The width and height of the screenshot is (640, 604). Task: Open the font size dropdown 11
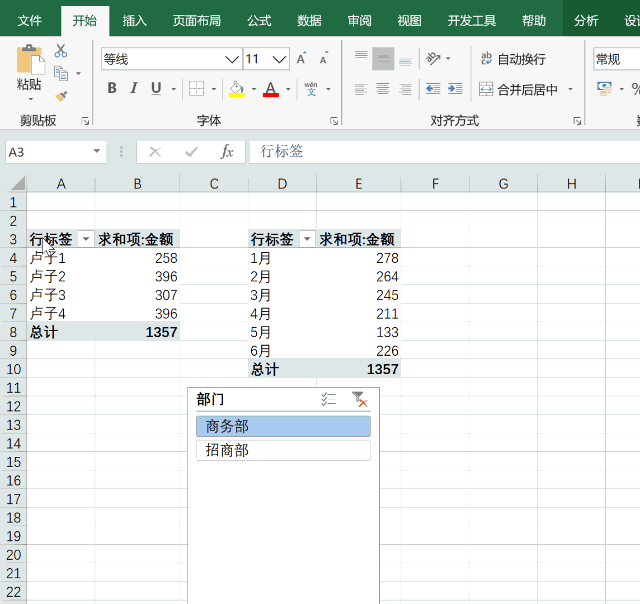click(x=280, y=60)
